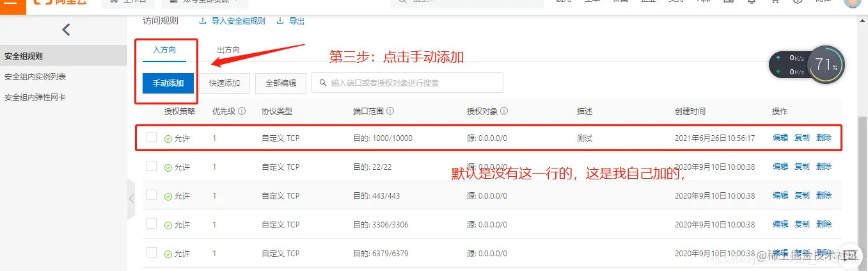Tick the checkbox for port 443/443 rule
The height and width of the screenshot is (271, 868).
[152, 195]
